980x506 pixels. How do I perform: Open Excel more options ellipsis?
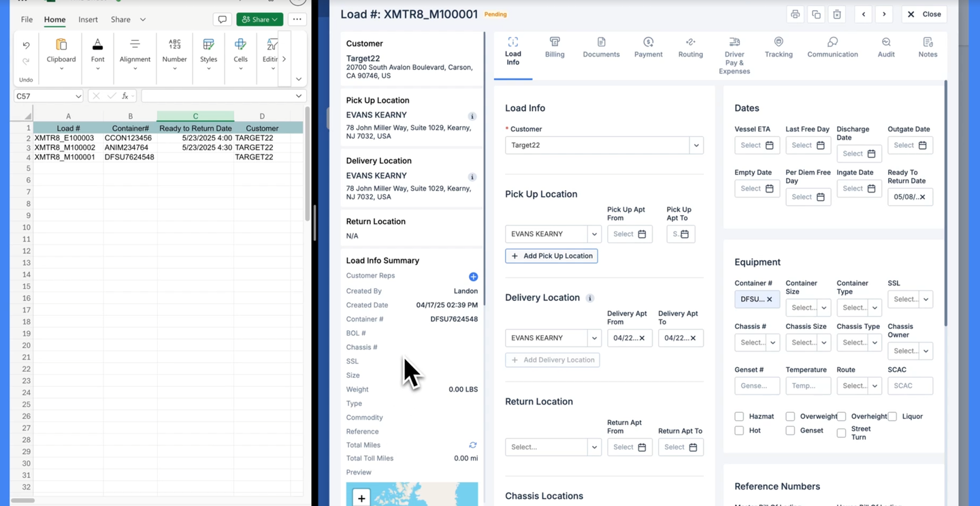(297, 20)
